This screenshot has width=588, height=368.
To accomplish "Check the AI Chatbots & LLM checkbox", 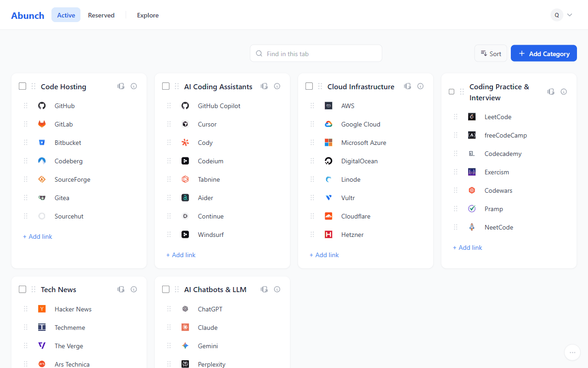I will point(166,289).
